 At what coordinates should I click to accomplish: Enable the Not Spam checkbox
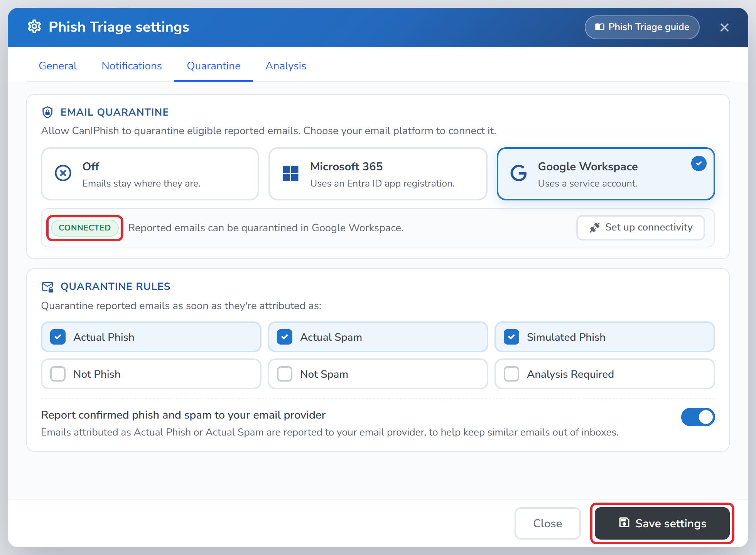[285, 374]
